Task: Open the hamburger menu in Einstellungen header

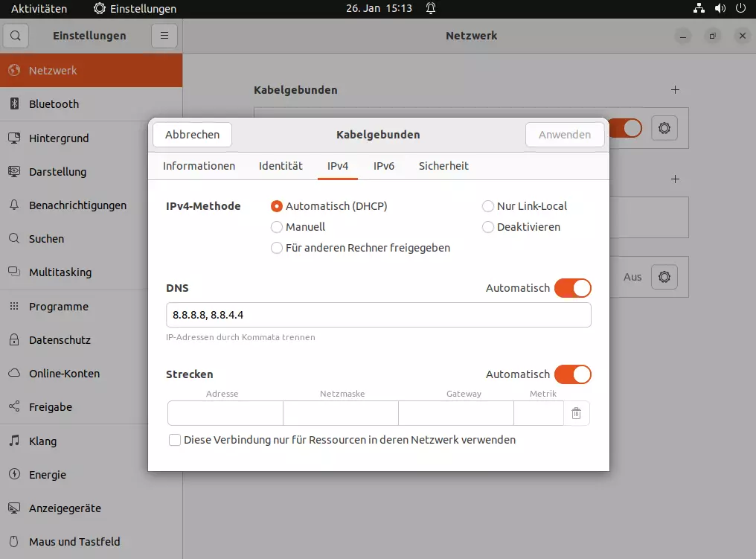Action: point(164,36)
